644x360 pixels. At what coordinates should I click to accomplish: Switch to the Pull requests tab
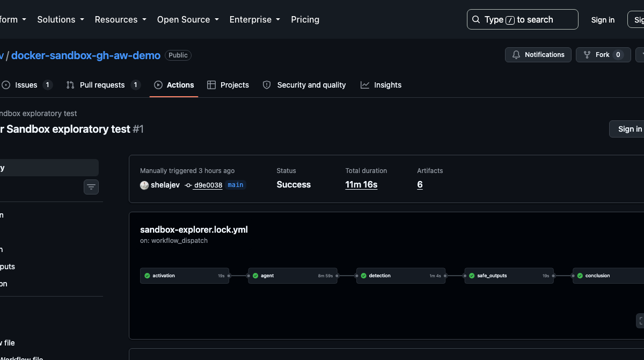coord(103,85)
